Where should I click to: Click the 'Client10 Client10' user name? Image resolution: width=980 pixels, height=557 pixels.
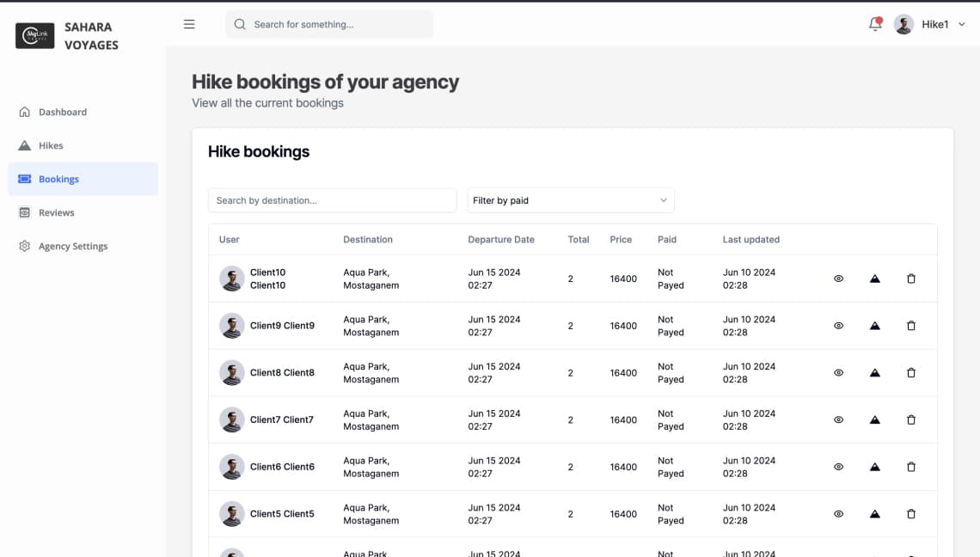coord(267,278)
